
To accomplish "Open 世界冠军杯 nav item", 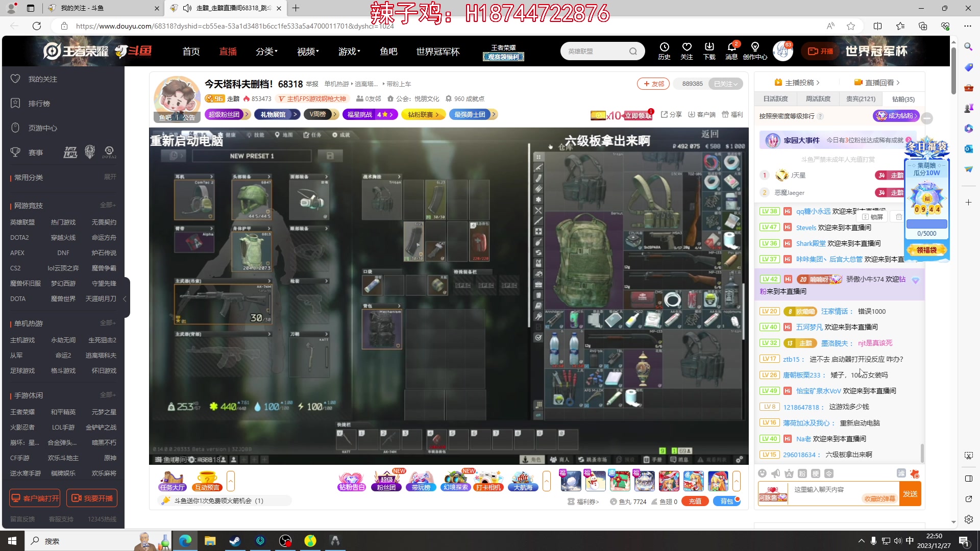I will click(x=438, y=52).
